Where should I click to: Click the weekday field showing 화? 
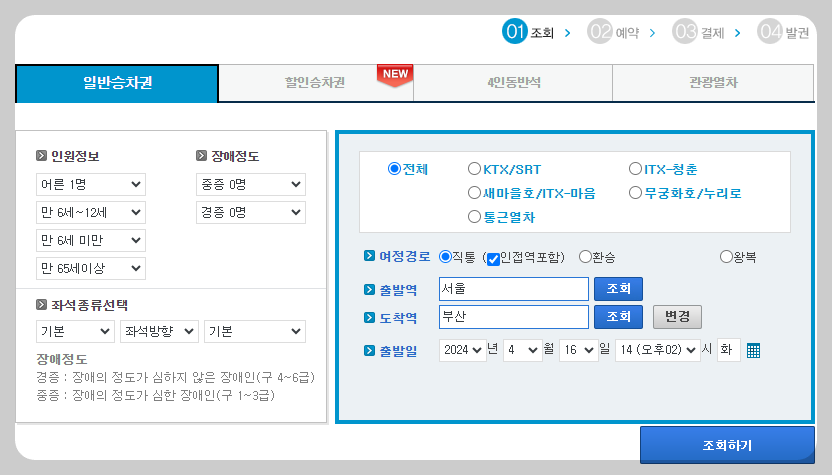coord(729,350)
